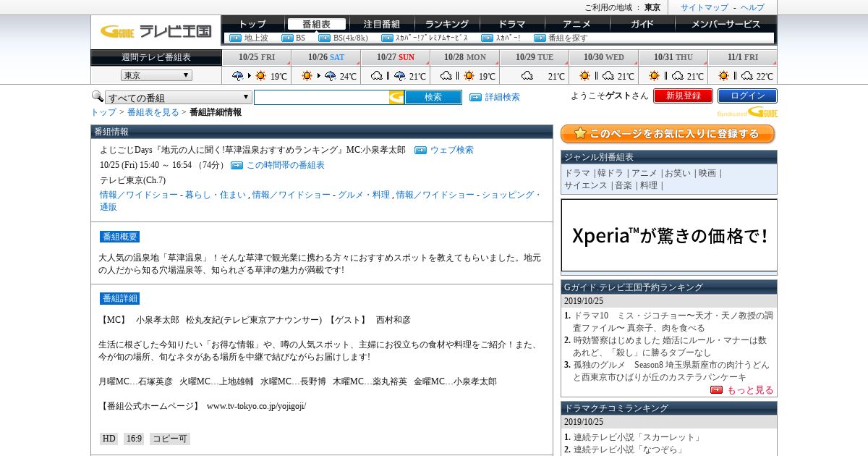Click the 16:9 aspect ratio tag

(134, 439)
